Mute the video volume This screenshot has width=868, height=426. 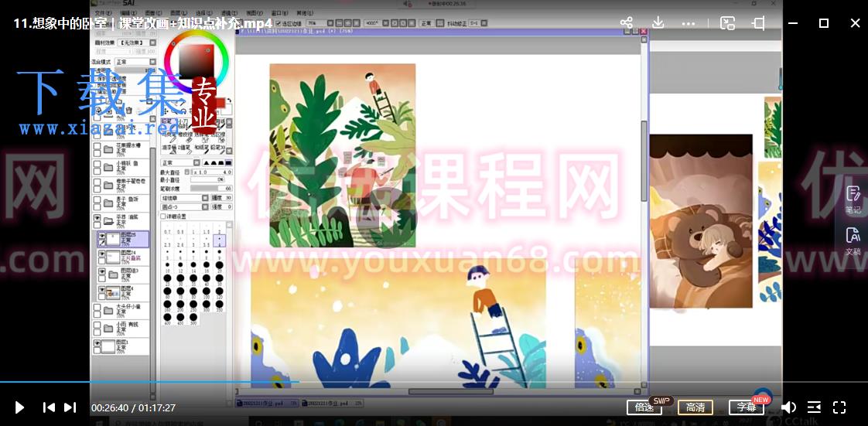click(x=788, y=407)
